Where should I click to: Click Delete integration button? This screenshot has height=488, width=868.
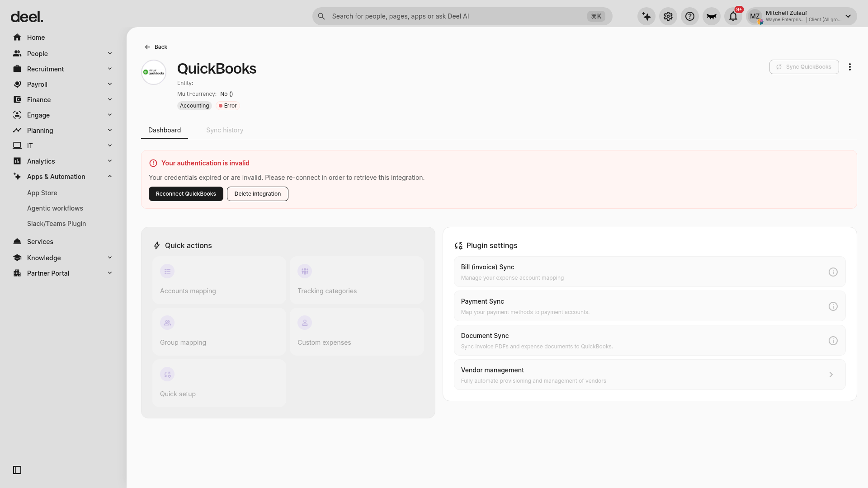click(x=258, y=194)
